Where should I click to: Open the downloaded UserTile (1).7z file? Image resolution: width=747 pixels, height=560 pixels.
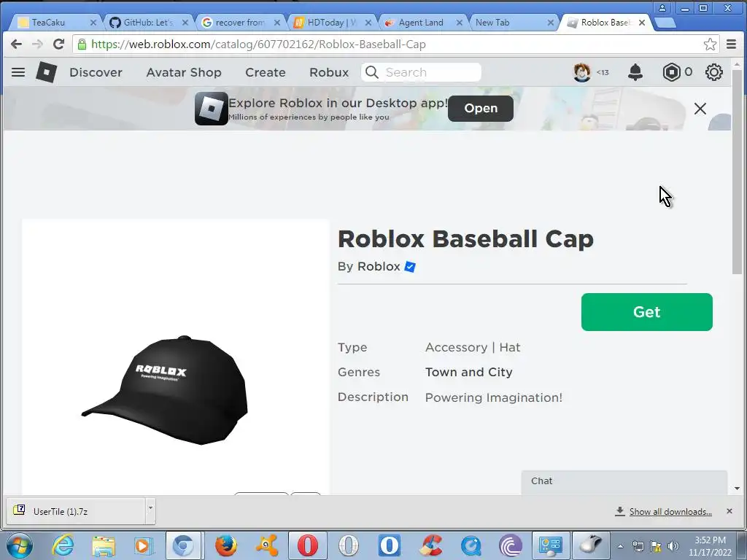76,511
